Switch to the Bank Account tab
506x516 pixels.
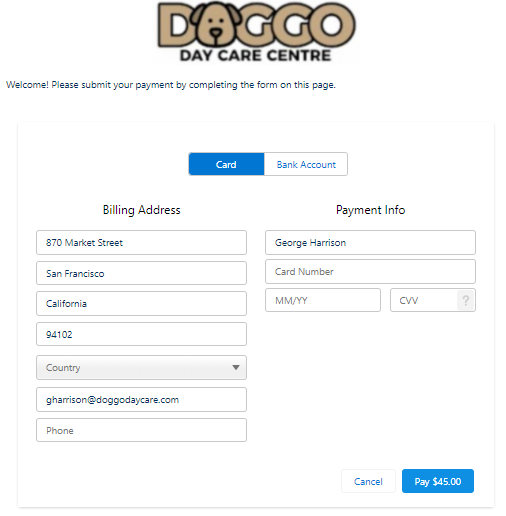(x=306, y=164)
